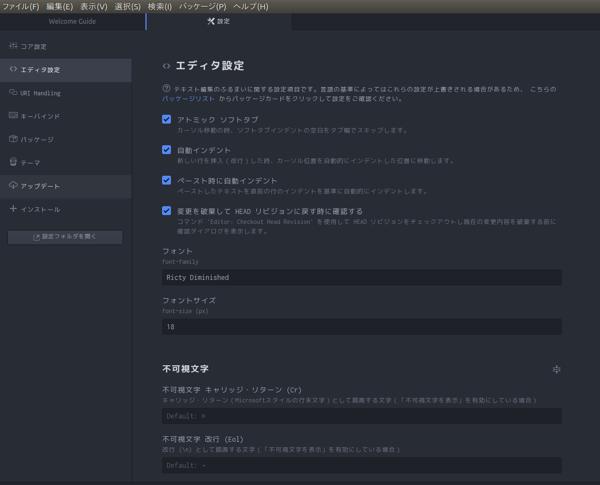Click the 自動インデント label text

click(204, 150)
